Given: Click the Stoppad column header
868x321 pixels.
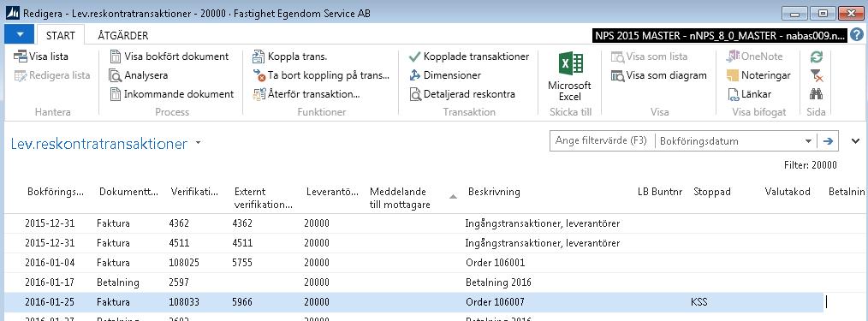Looking at the screenshot, I should pos(712,192).
